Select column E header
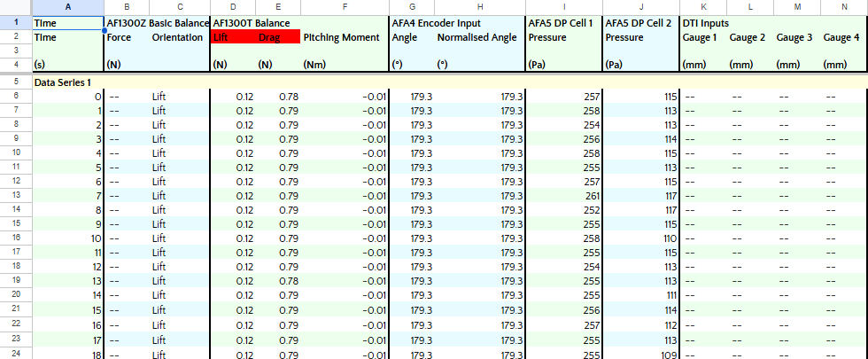The image size is (868, 359). point(278,7)
